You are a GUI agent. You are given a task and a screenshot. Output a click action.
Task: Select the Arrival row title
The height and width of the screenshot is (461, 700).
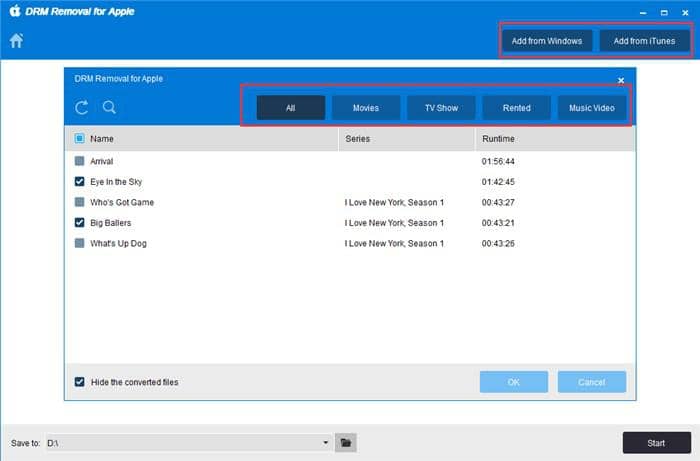[x=102, y=161]
